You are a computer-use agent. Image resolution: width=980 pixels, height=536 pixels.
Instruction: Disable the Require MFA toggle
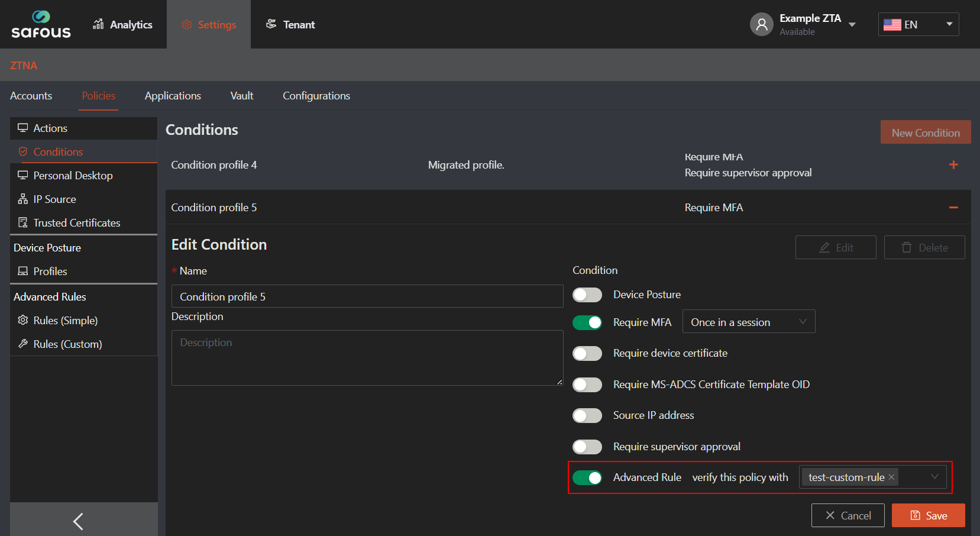click(x=587, y=322)
